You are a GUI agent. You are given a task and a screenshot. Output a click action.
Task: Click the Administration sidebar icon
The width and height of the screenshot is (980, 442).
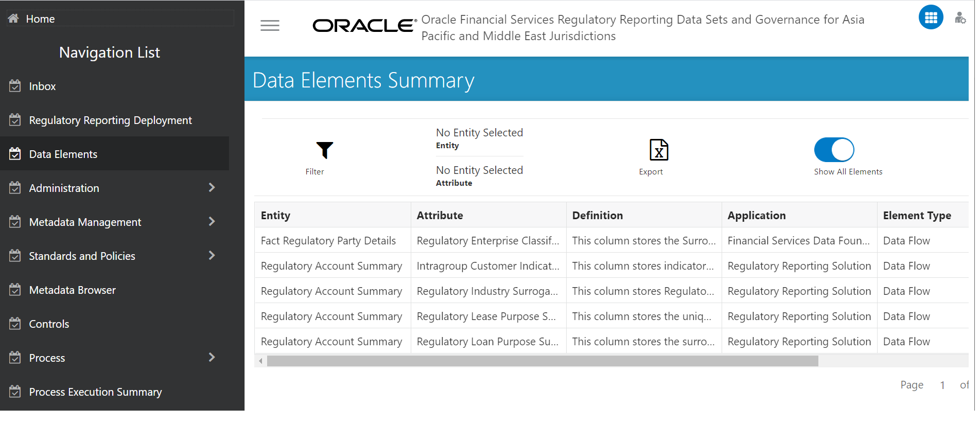pos(15,188)
